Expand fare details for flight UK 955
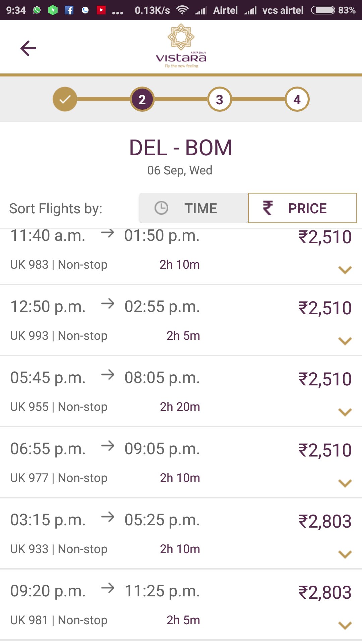The height and width of the screenshot is (644, 362). tap(345, 412)
